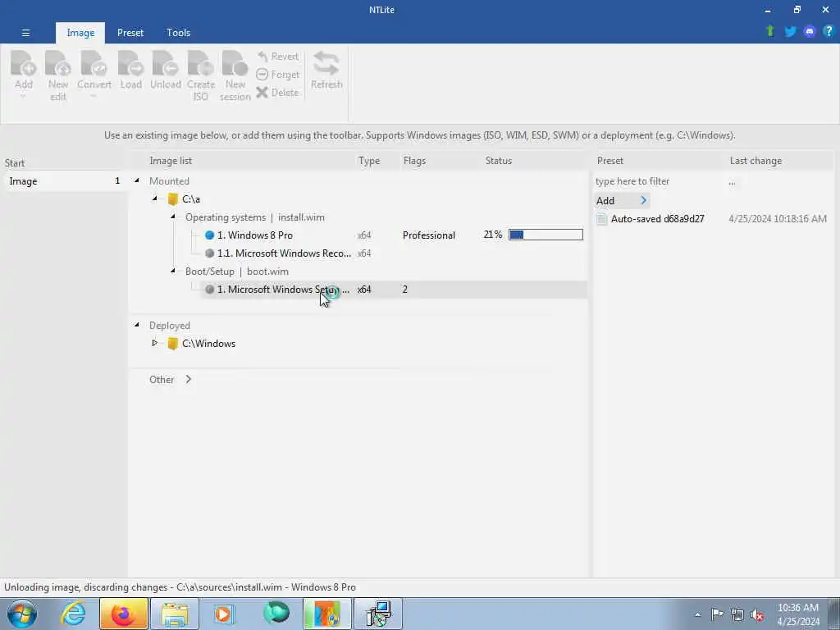
Task: Click the Flags column header
Action: [414, 161]
